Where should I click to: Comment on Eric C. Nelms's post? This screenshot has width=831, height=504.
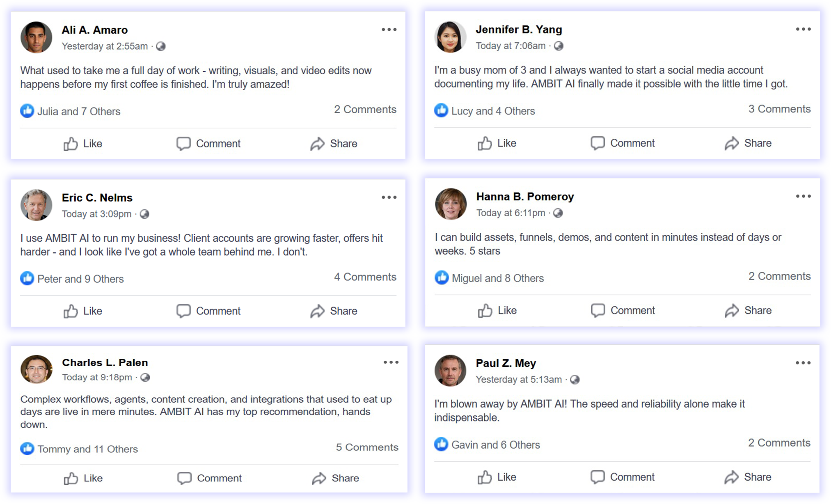208,311
